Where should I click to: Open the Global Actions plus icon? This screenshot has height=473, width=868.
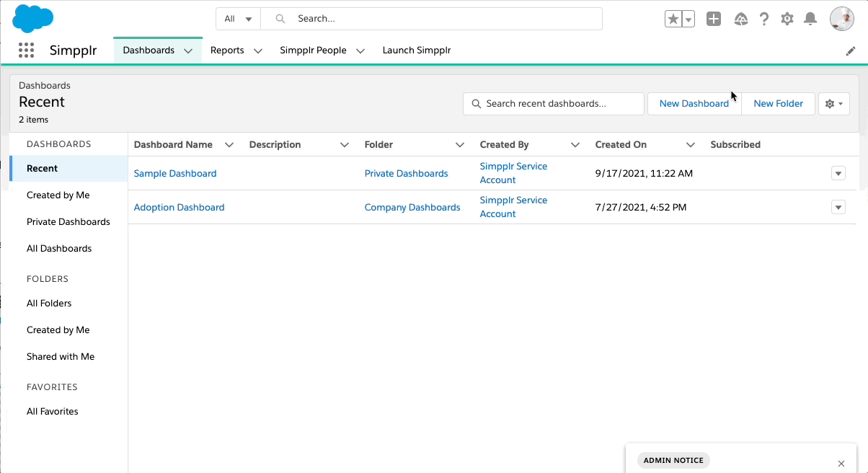(x=714, y=19)
